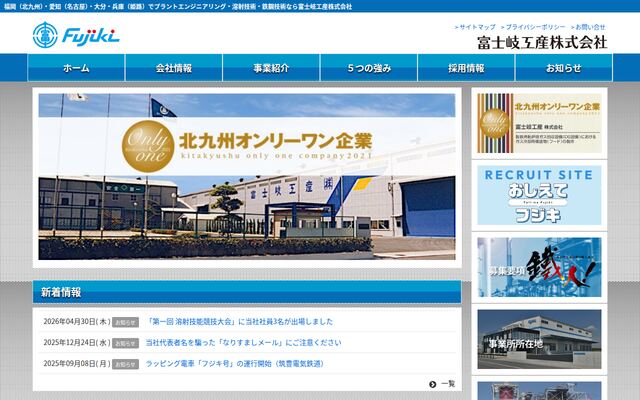This screenshot has width=640, height=400.
Task: Open 採用情報 in the navigation bar
Action: click(467, 68)
